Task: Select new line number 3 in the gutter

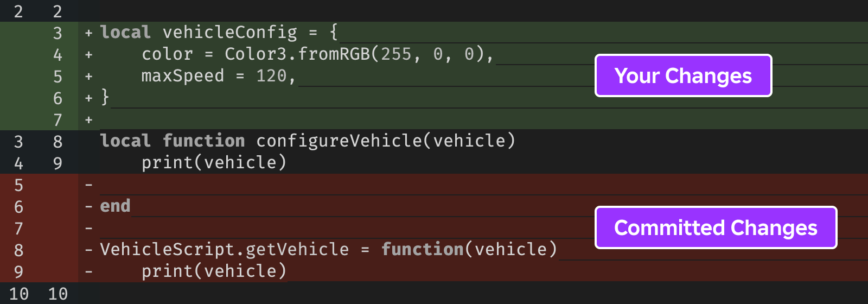Action: coord(58,33)
